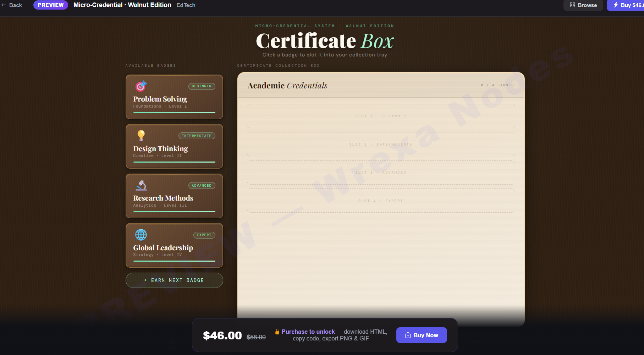This screenshot has width=644, height=355.
Task: Click the EARN NEXT BADGE button
Action: pyautogui.click(x=174, y=280)
